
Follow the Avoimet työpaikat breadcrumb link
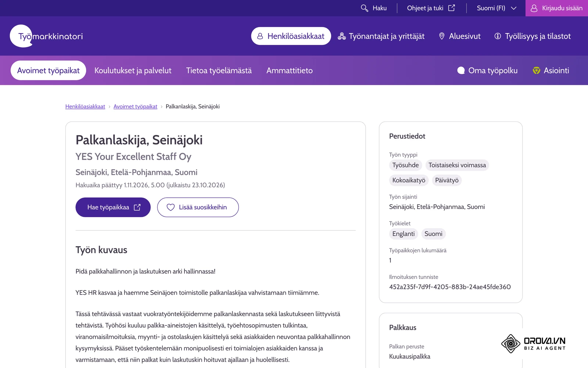135,106
